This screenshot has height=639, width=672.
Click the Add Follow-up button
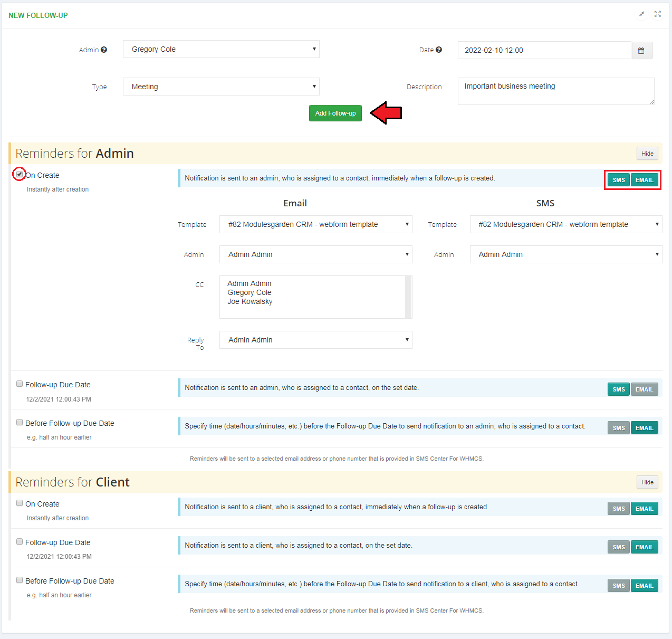pyautogui.click(x=335, y=113)
